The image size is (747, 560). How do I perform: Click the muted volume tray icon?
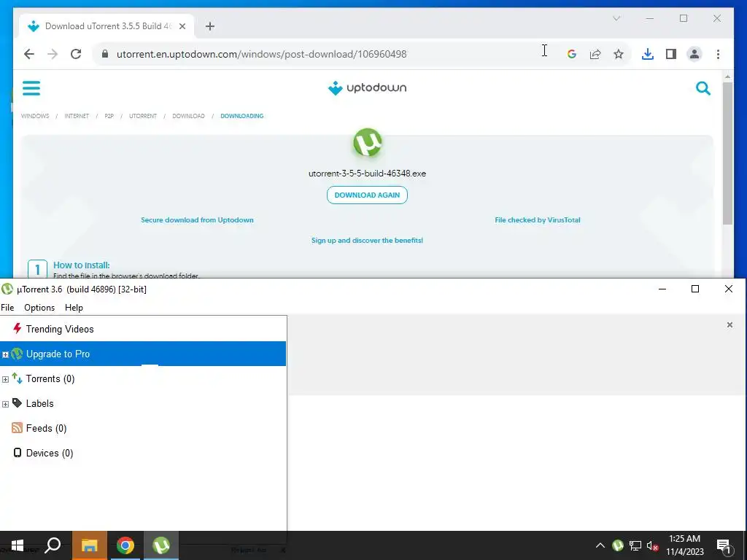[x=653, y=545]
